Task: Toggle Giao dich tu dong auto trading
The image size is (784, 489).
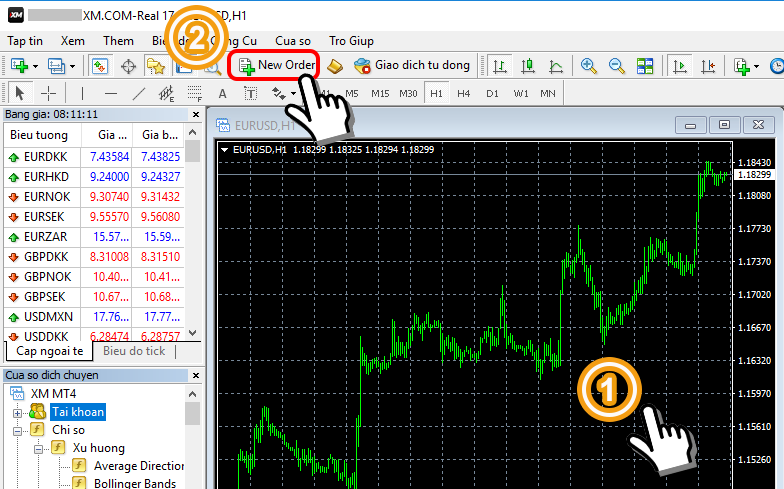Action: (x=412, y=66)
